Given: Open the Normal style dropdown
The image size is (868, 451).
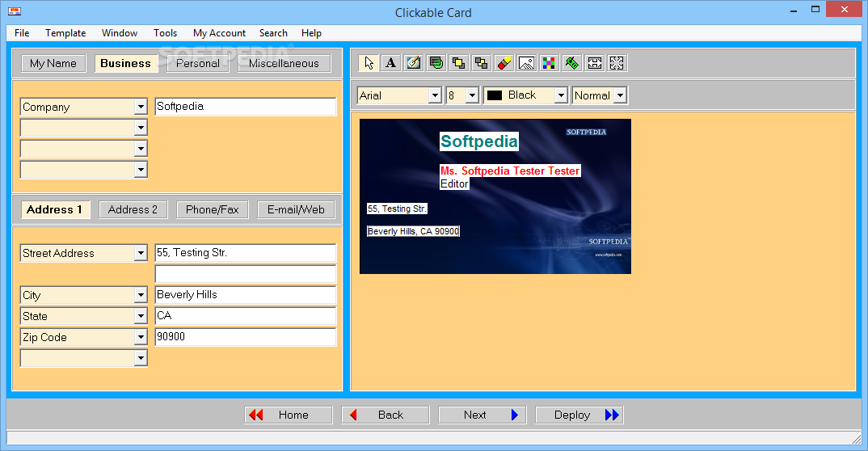Looking at the screenshot, I should (x=621, y=95).
